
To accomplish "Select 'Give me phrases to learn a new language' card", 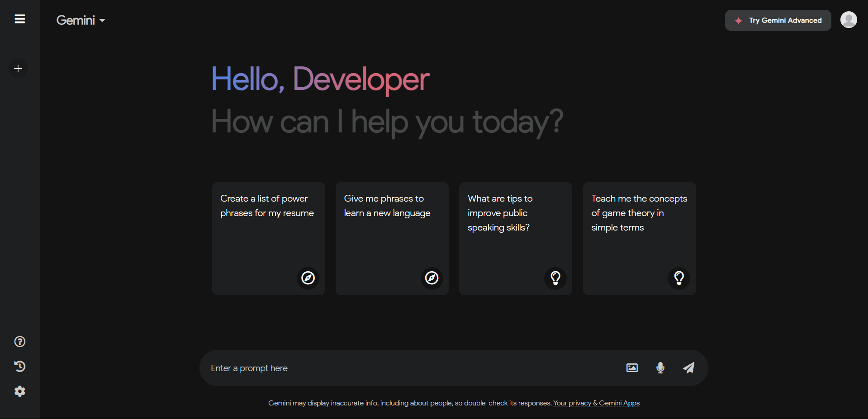I will tap(392, 239).
